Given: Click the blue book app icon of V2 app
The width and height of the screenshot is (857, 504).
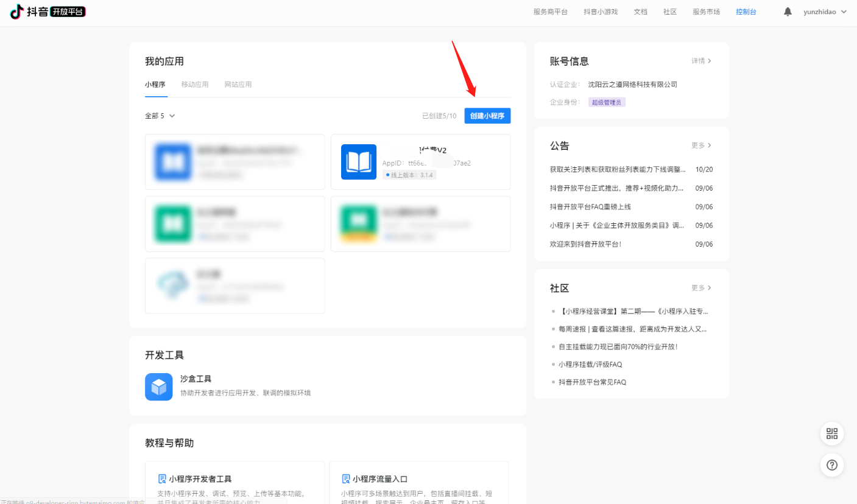Looking at the screenshot, I should tap(359, 162).
